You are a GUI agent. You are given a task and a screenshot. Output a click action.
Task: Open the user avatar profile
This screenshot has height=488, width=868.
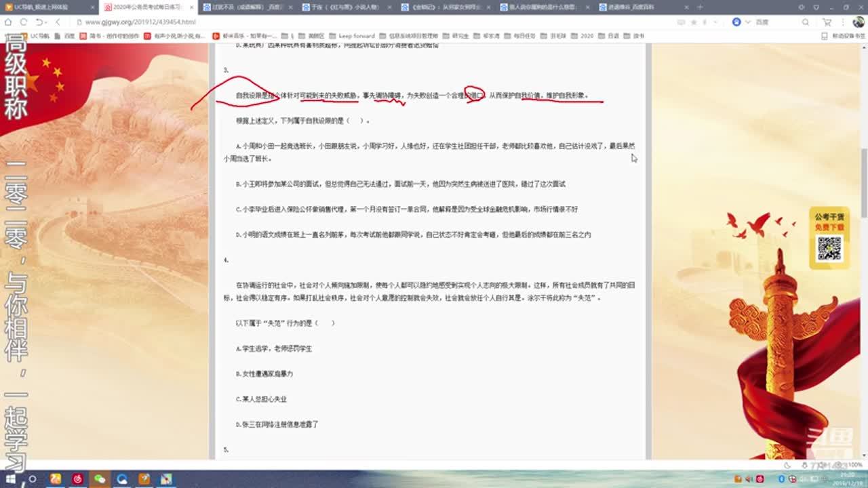[859, 22]
